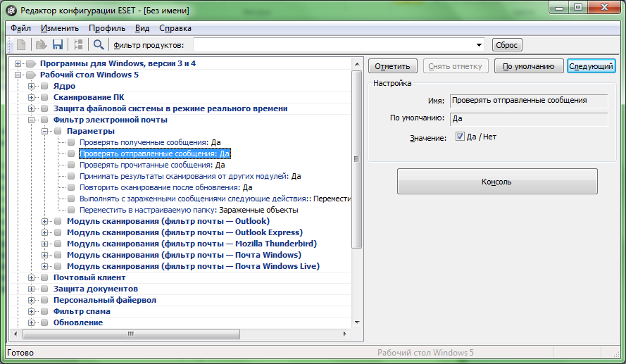Uncheck the Да / Нет value checkbox
Image resolution: width=626 pixels, height=364 pixels.
460,137
